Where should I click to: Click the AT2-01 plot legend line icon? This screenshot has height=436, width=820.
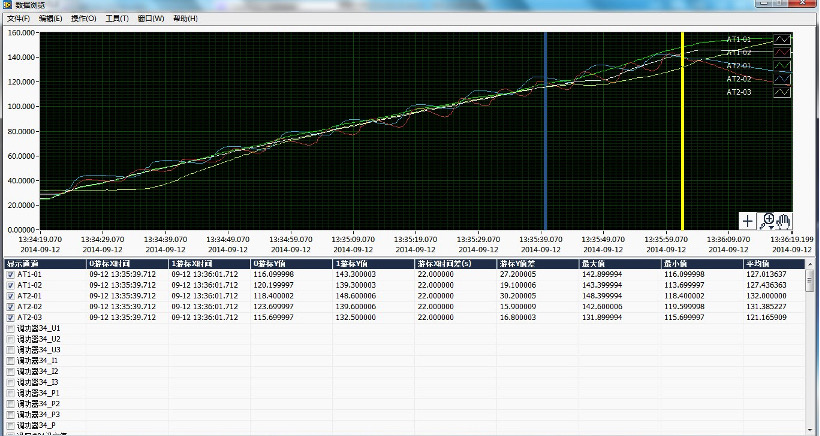point(783,66)
